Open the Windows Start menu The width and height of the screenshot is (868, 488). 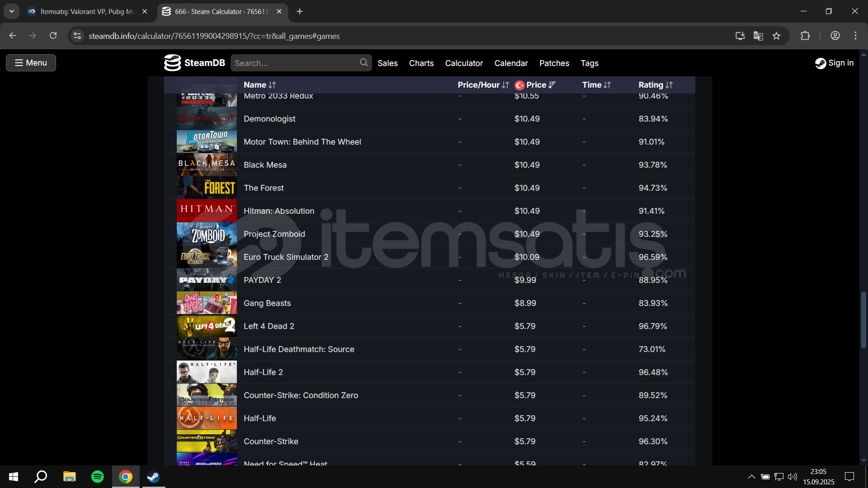point(14,477)
